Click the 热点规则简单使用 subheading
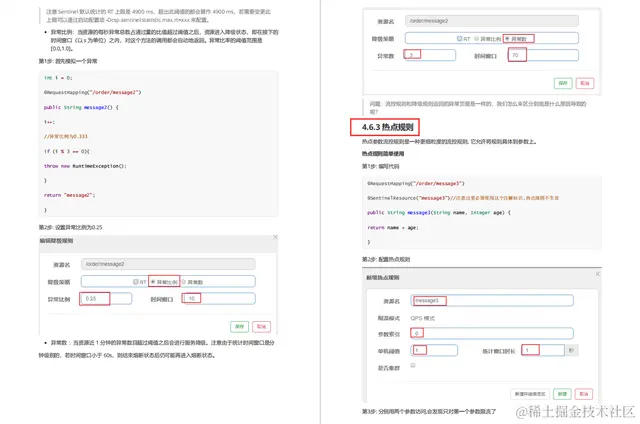The image size is (640, 424). 383,154
